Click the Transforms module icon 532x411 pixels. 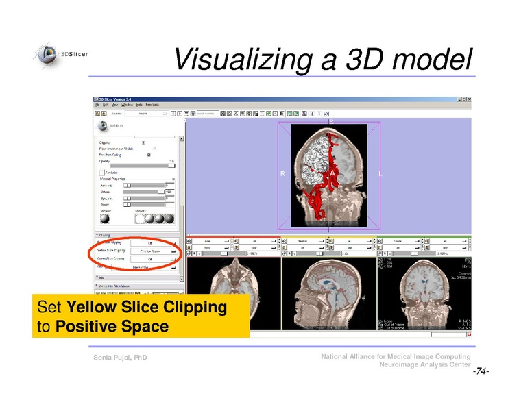point(243,114)
